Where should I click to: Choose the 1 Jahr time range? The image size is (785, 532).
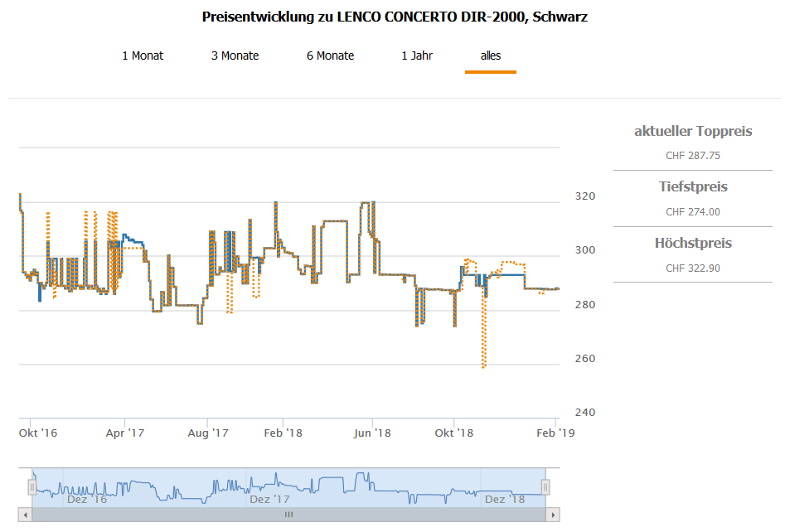(x=417, y=56)
